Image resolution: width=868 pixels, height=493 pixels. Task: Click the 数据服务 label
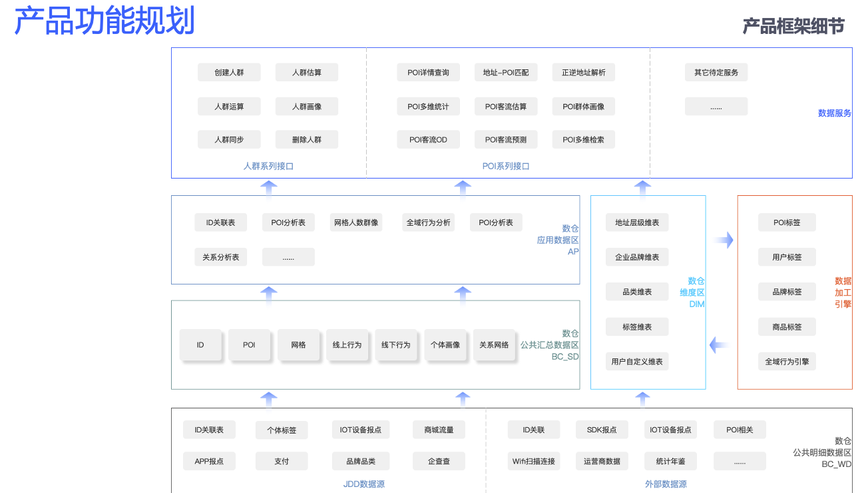tap(835, 113)
